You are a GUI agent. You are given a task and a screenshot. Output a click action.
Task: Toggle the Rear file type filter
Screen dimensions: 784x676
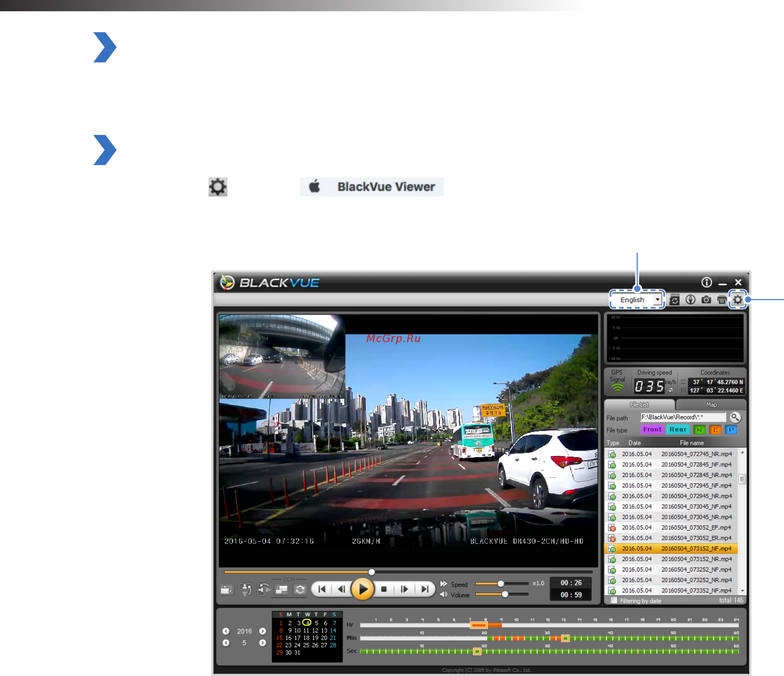click(x=678, y=429)
